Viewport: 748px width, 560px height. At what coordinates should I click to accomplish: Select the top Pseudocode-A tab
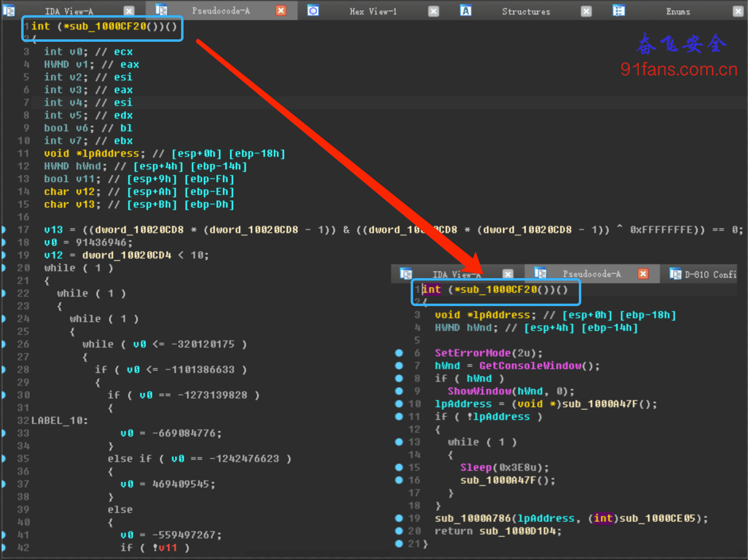pyautogui.click(x=221, y=11)
